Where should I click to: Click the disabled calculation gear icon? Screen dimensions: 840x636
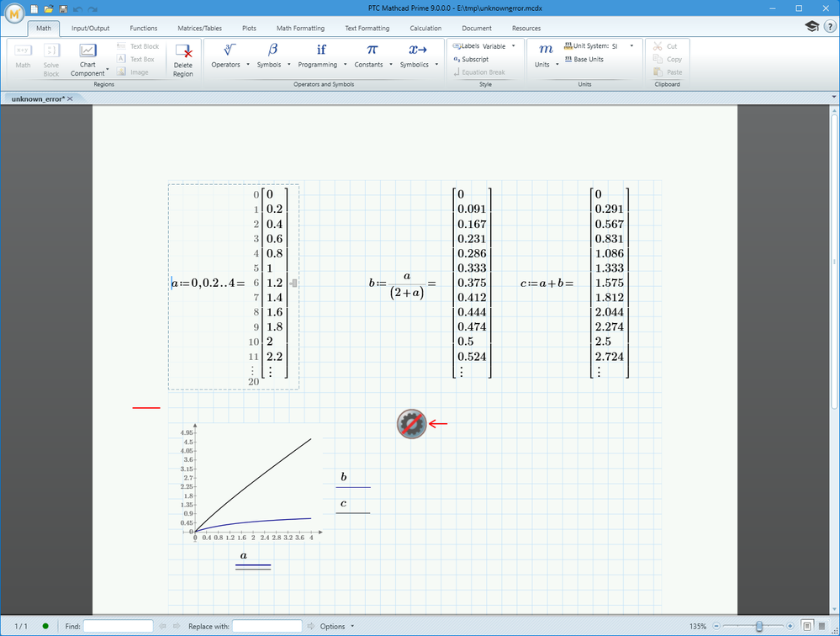point(411,424)
